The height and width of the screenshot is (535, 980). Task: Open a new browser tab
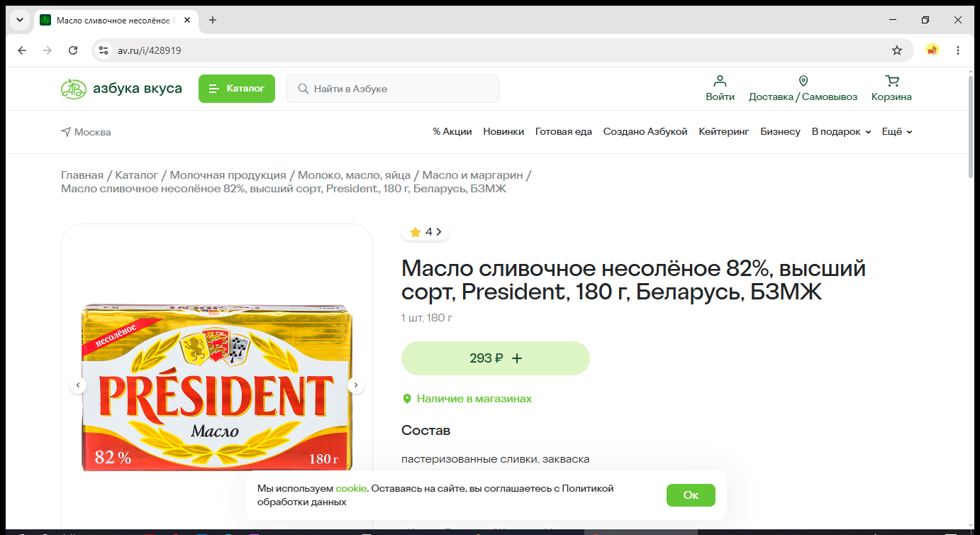[213, 20]
